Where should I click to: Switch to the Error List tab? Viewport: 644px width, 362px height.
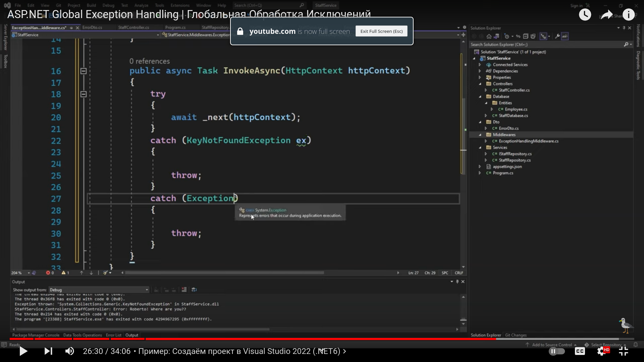click(x=113, y=335)
